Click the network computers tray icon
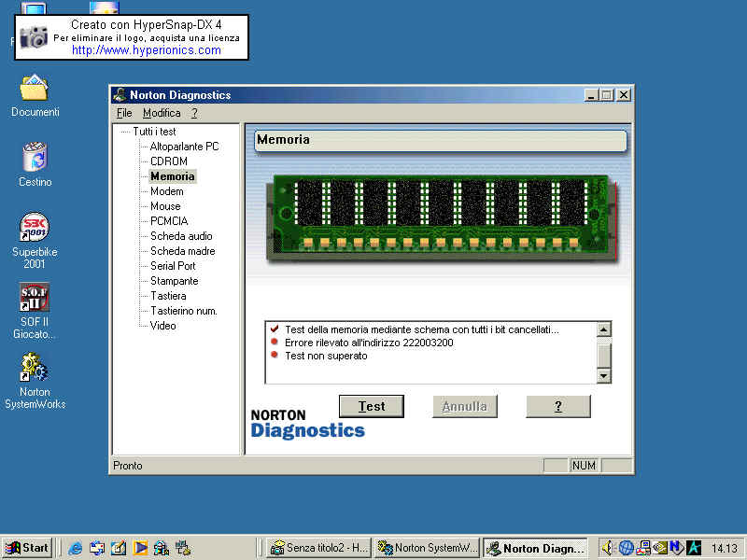This screenshot has height=560, width=747. (642, 548)
